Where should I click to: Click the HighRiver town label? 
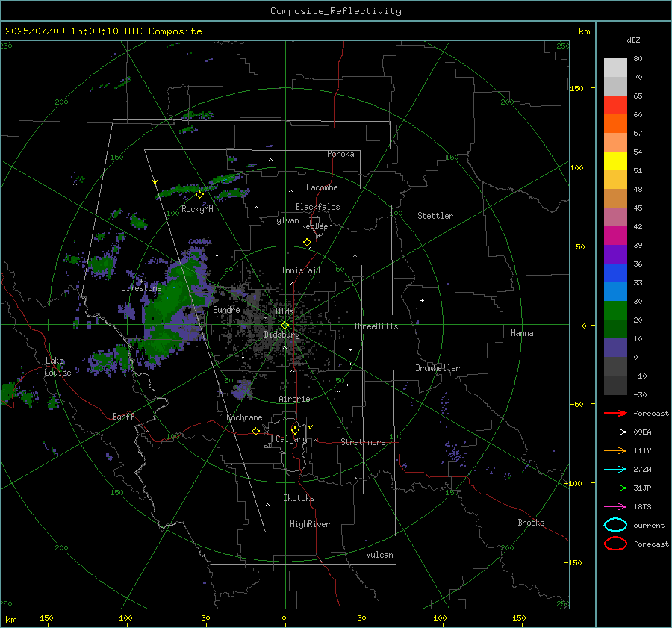point(310,524)
